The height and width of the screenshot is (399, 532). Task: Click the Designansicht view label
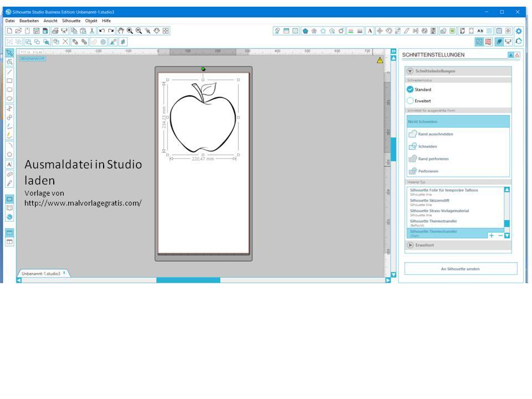pyautogui.click(x=32, y=59)
